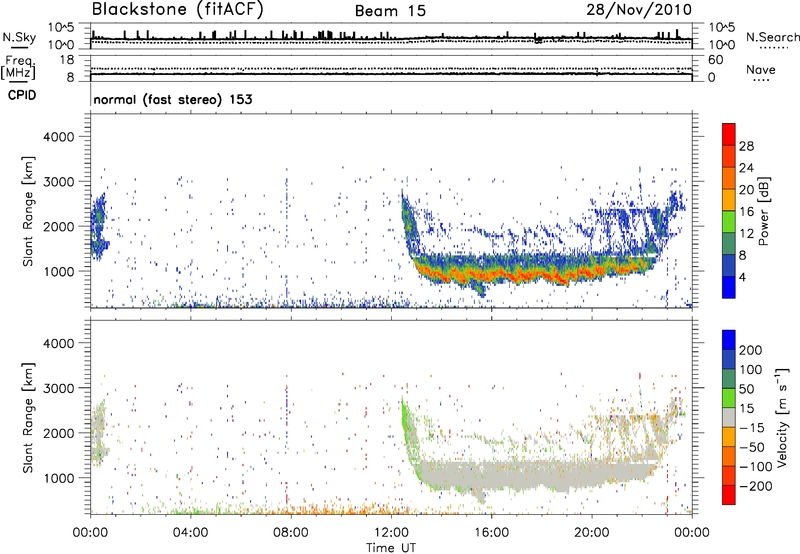The image size is (800, 554).
Task: Click the CPID label
Action: [x=22, y=95]
